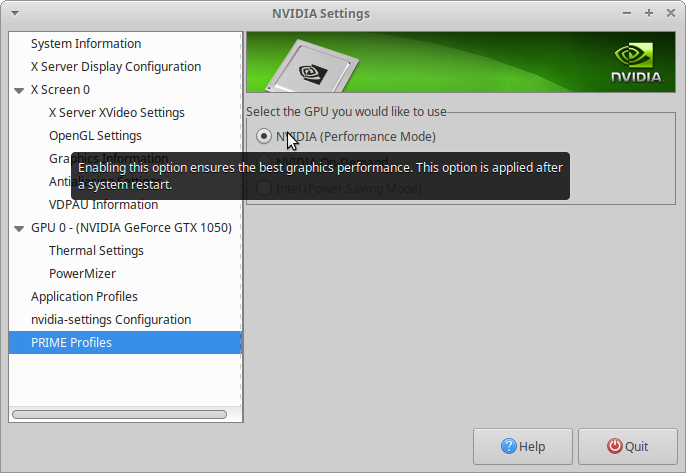Open X Server XVideo Settings
This screenshot has width=686, height=473.
coord(117,113)
